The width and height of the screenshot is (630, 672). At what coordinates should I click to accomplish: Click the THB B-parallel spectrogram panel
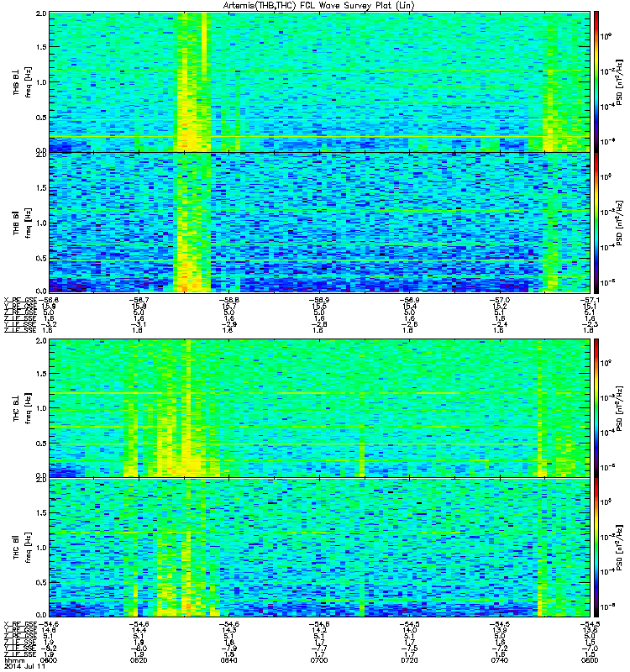click(319, 223)
